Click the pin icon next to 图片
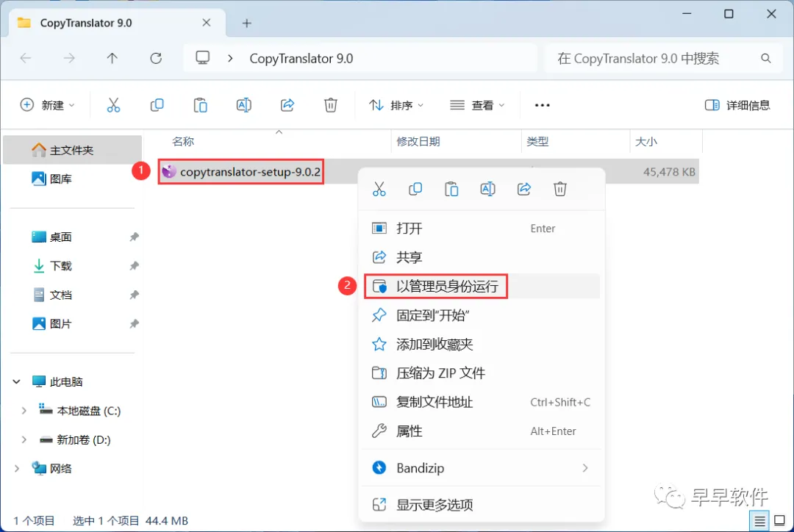This screenshot has width=794, height=532. pos(134,323)
